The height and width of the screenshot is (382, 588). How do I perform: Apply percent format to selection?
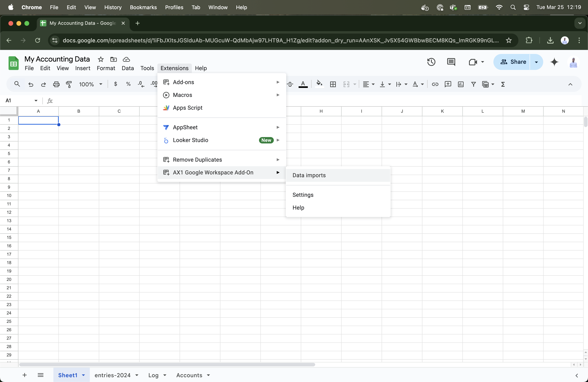pos(128,84)
